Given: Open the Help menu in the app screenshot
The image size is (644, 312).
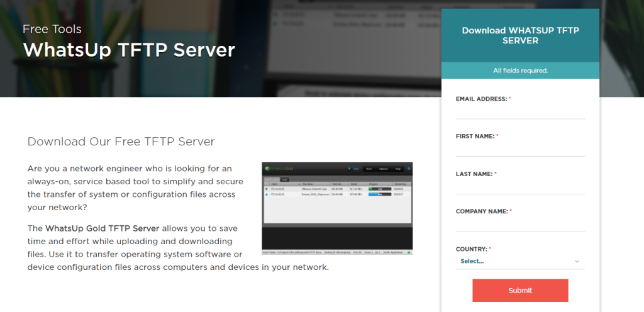Looking at the screenshot, I should [x=397, y=169].
